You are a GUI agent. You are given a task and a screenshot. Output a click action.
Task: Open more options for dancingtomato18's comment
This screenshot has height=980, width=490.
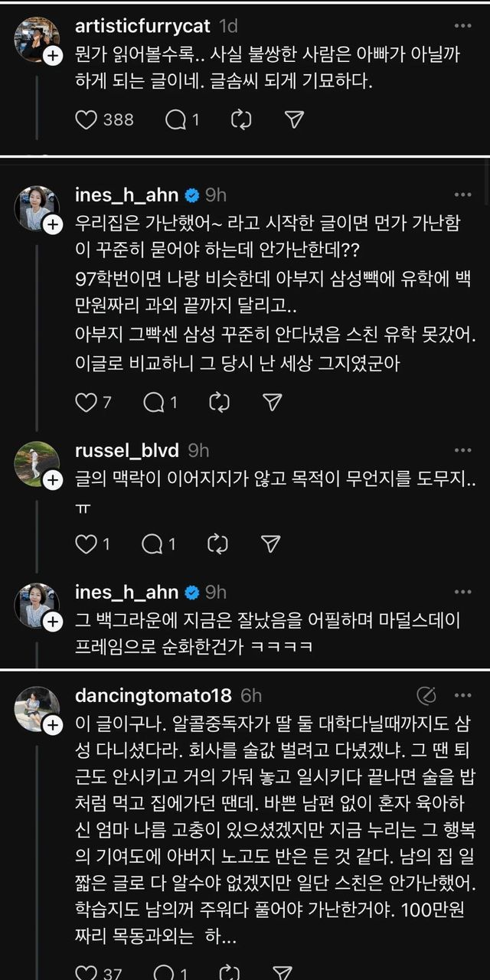point(462,695)
